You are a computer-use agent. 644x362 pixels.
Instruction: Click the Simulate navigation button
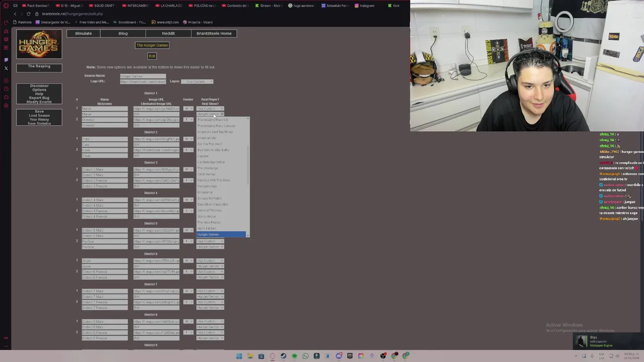(84, 33)
